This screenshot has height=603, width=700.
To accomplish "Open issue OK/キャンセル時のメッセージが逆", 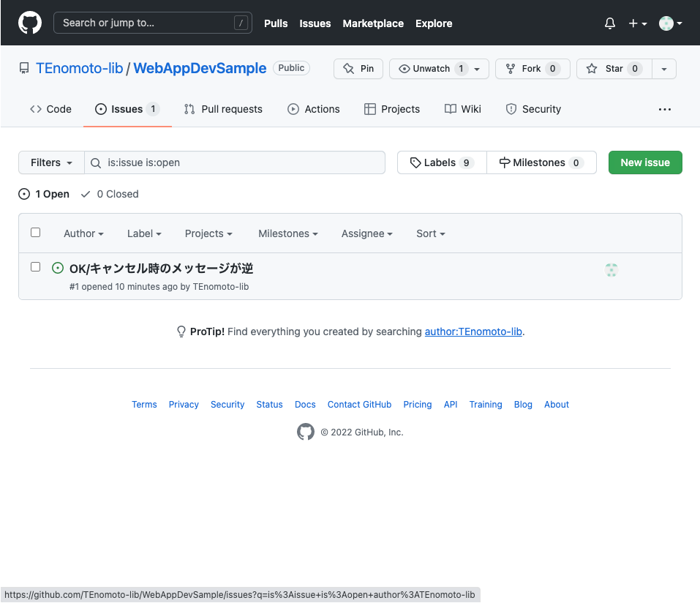I will [162, 268].
